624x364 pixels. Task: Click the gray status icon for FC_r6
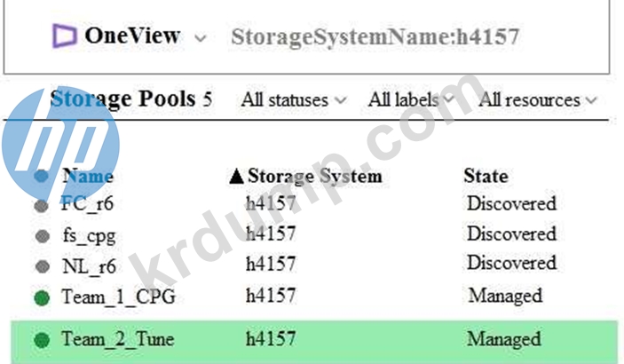(42, 206)
